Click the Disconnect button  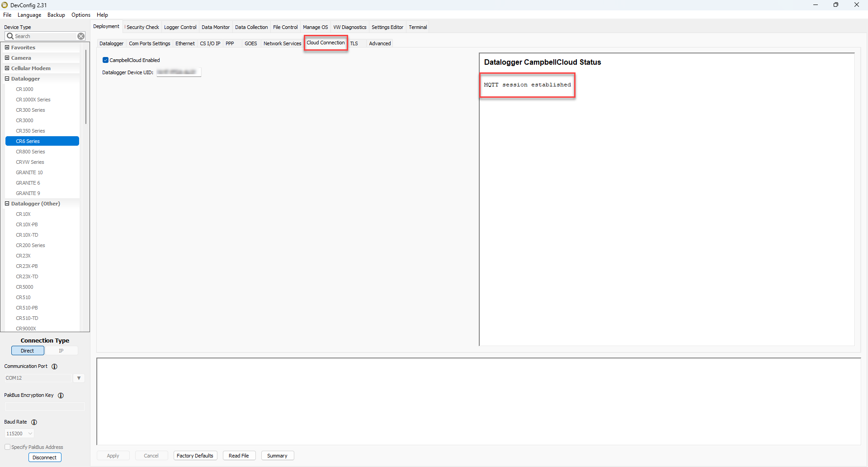click(x=45, y=457)
